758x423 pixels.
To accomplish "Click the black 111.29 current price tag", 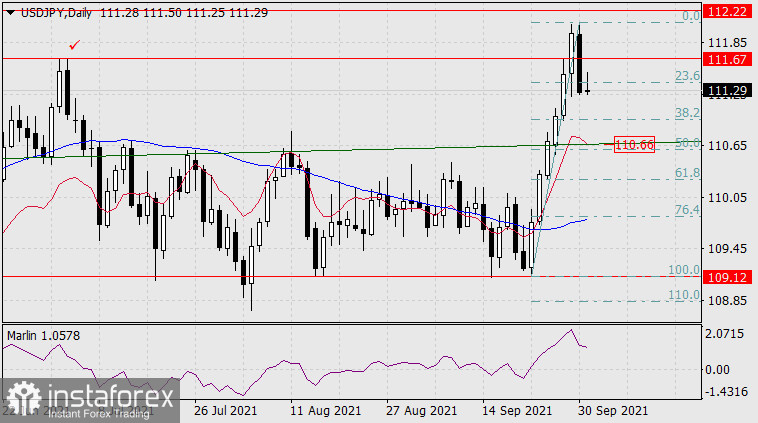I will (x=728, y=91).
